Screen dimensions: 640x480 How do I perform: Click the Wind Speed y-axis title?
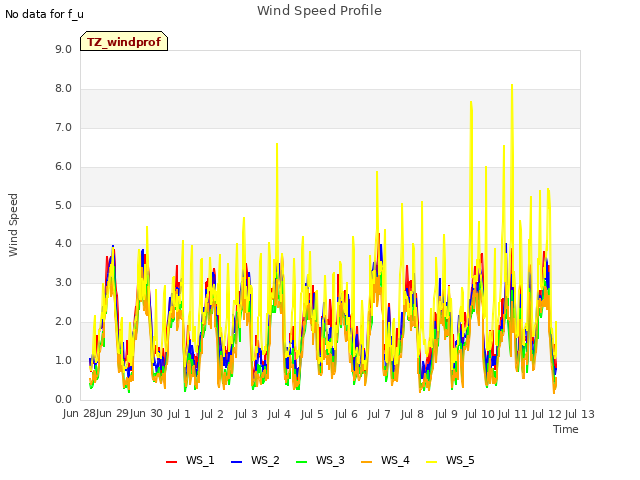click(13, 225)
